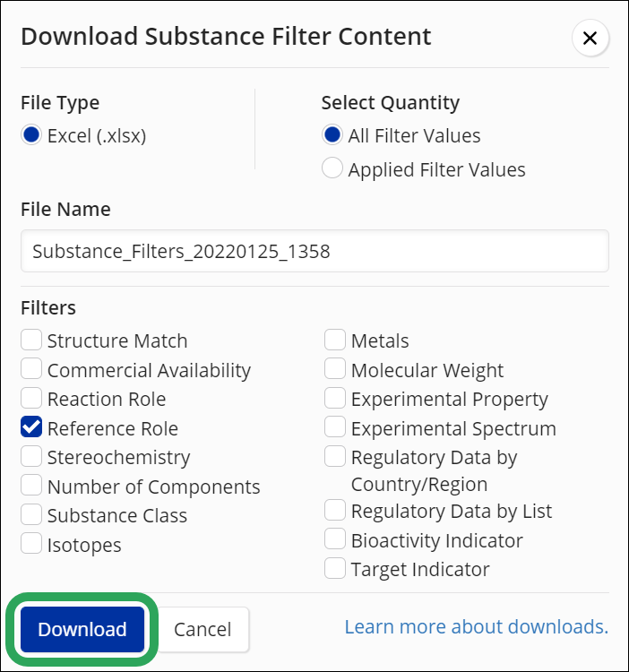This screenshot has width=629, height=672.
Task: Check the Bioactivity Indicator filter
Action: click(335, 539)
